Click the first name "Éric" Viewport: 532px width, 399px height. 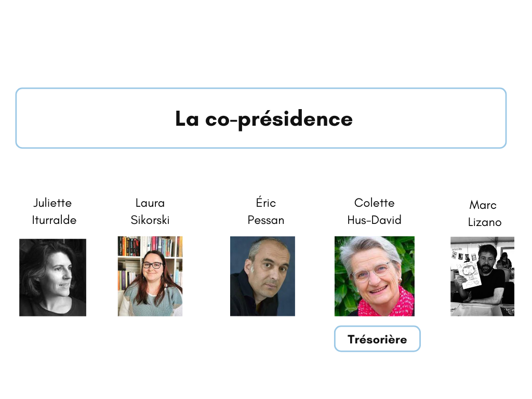coord(266,203)
